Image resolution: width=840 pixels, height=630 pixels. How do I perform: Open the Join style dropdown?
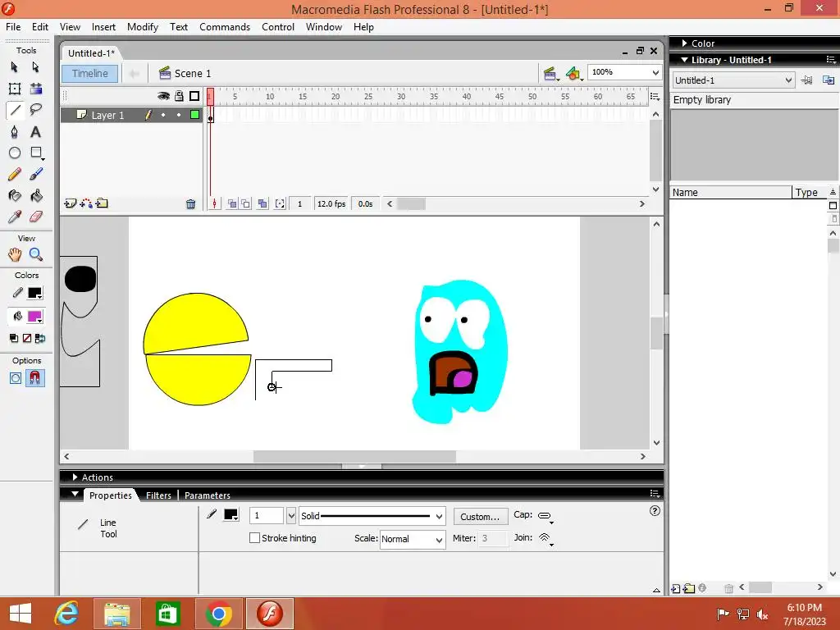tap(546, 538)
